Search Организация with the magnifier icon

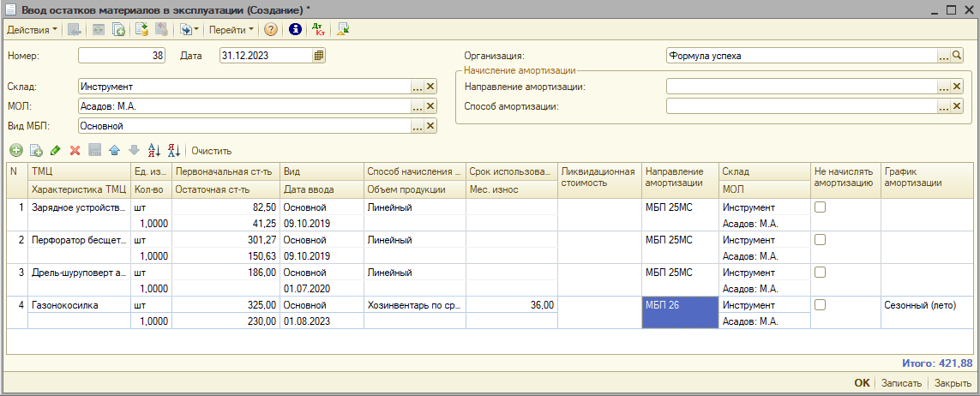click(958, 56)
